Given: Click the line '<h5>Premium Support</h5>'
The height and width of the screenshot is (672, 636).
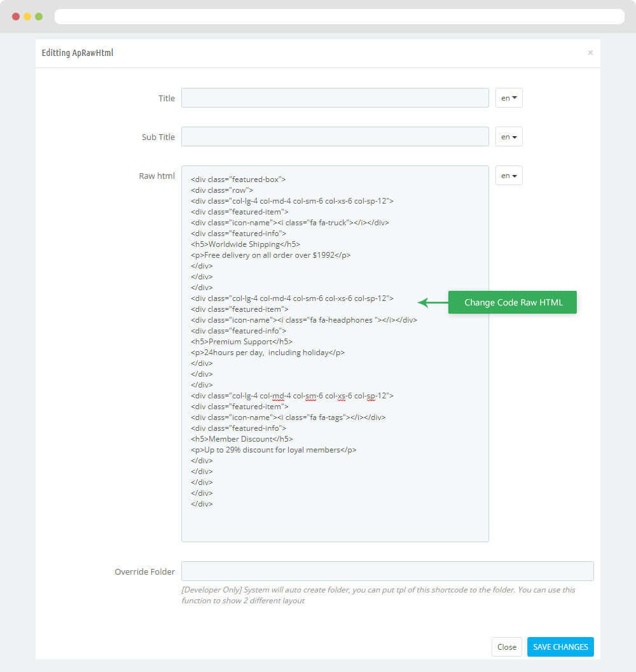Looking at the screenshot, I should [242, 342].
